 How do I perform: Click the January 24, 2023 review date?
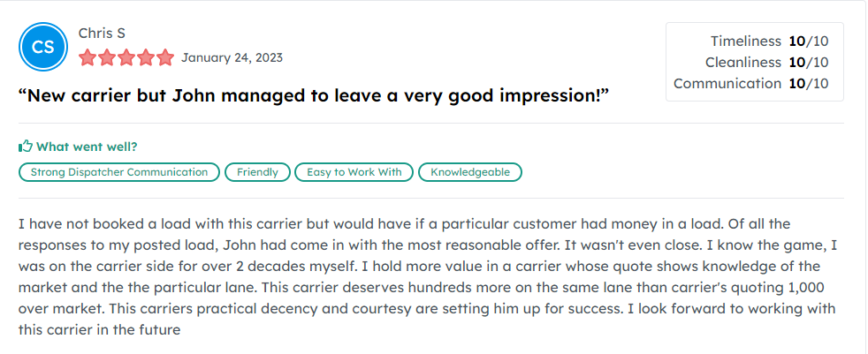(x=232, y=57)
